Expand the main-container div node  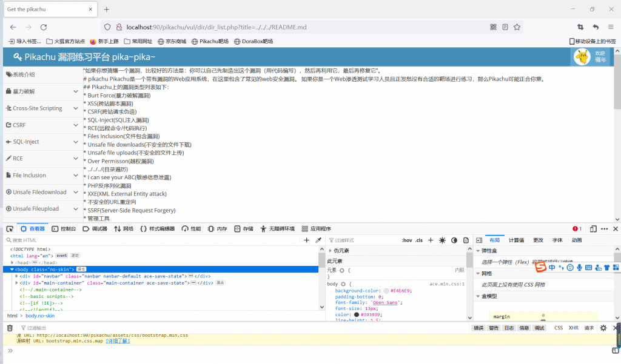[x=16, y=282]
